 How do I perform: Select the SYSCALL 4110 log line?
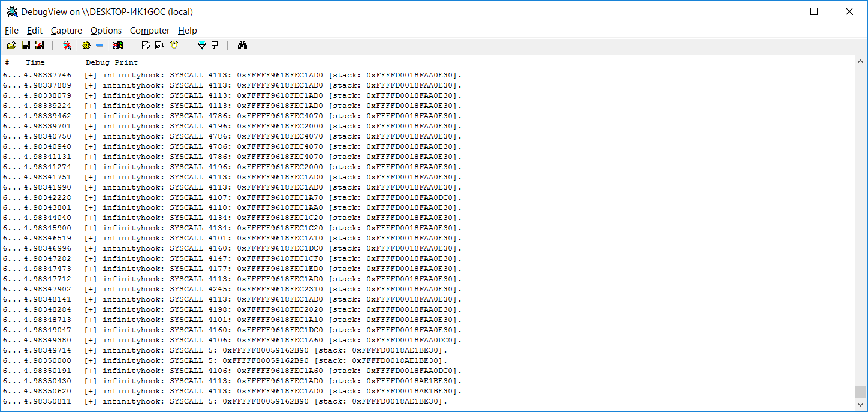click(x=428, y=207)
